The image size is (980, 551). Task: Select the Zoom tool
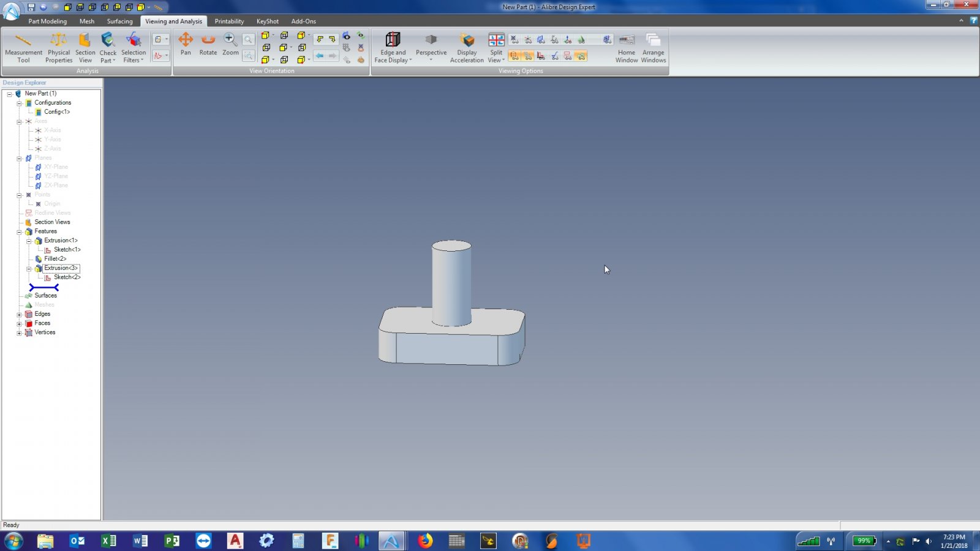(x=230, y=44)
